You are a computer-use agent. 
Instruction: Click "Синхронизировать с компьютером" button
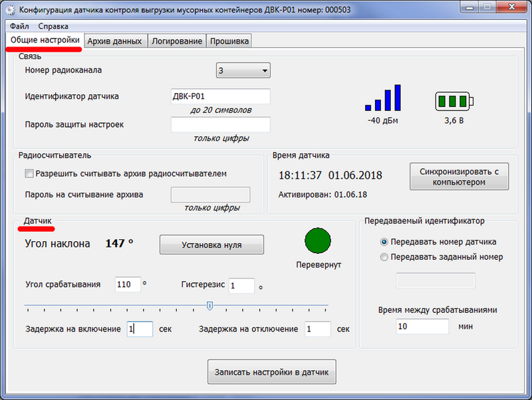click(x=459, y=177)
